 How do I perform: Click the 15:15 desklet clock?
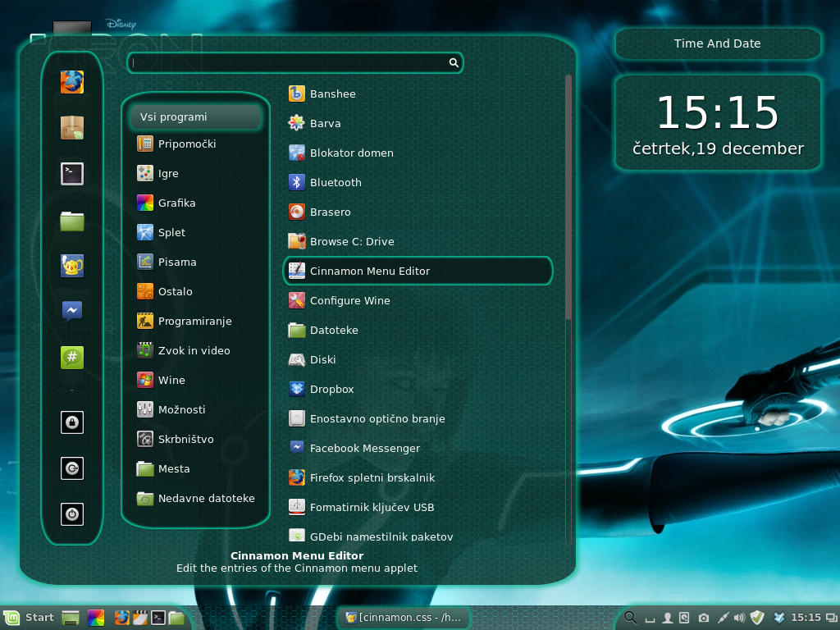717,112
